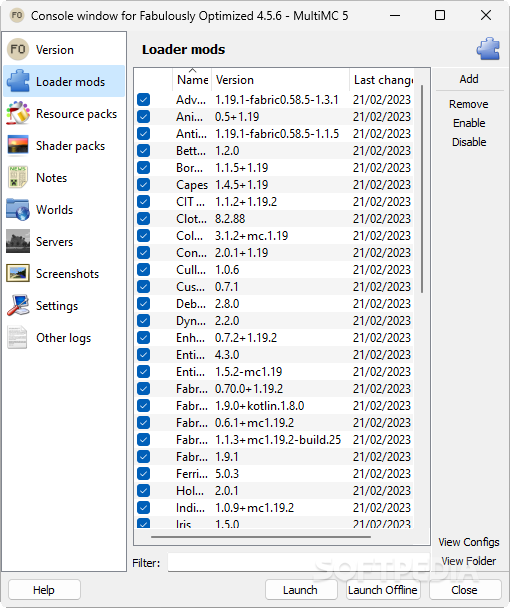The width and height of the screenshot is (510, 608).
Task: Click the Launch Offline button
Action: pyautogui.click(x=382, y=590)
